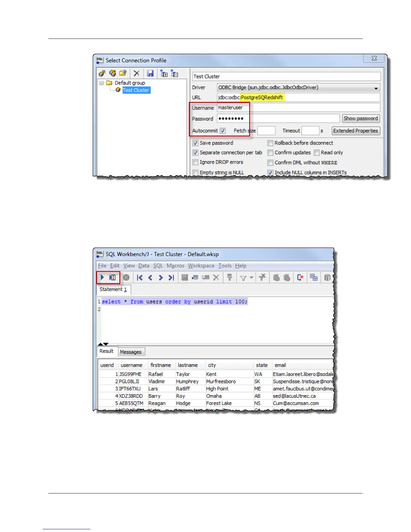411x532 pixels.
Task: Copy the selected row icon
Action: (205, 277)
